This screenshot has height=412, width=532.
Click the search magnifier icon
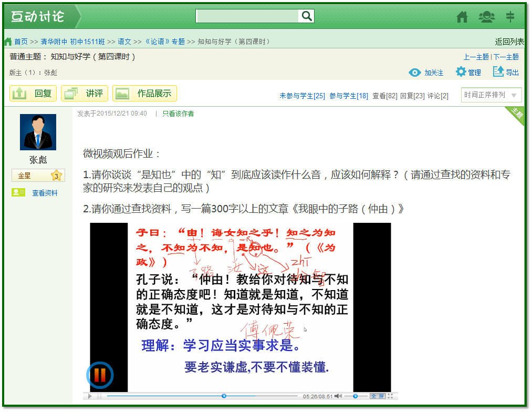pyautogui.click(x=307, y=16)
